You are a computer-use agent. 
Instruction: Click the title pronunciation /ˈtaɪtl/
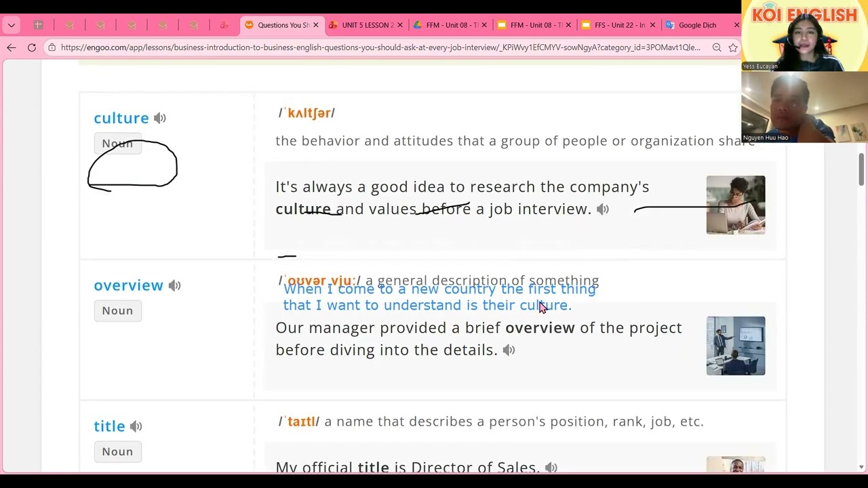click(298, 422)
